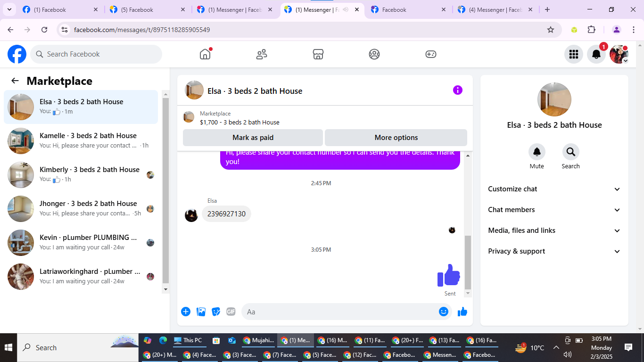Open the apps grid menu icon
This screenshot has height=362, width=644.
[x=574, y=54]
